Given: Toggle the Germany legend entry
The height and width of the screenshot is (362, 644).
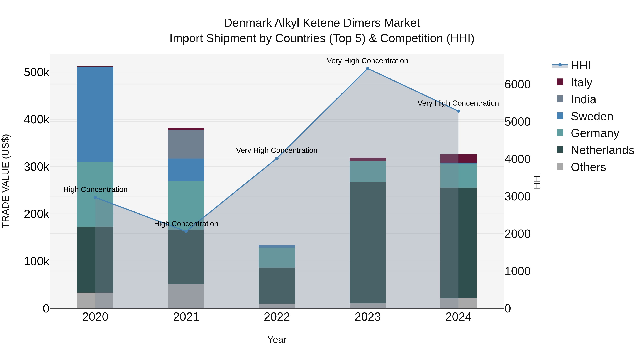Looking at the screenshot, I should click(588, 133).
